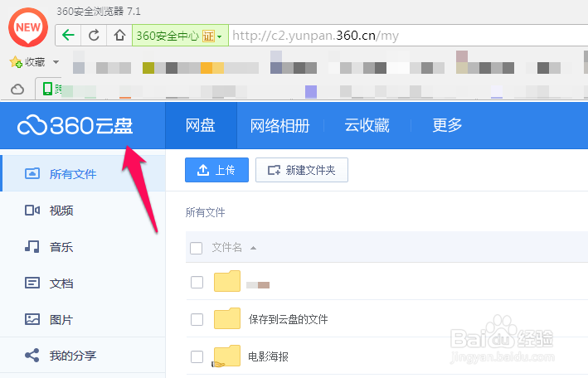The width and height of the screenshot is (588, 378).
Task: Open the 保存到云盘的文件 folder icon
Action: pos(227,318)
